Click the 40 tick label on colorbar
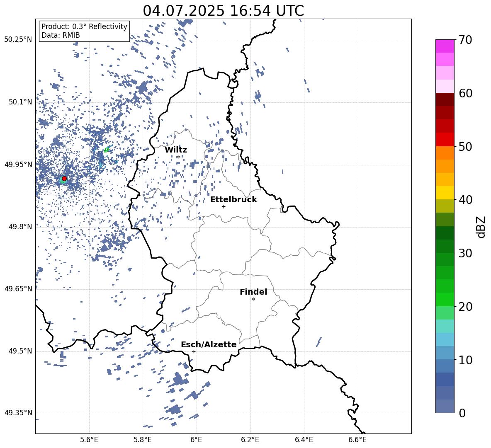 point(465,200)
